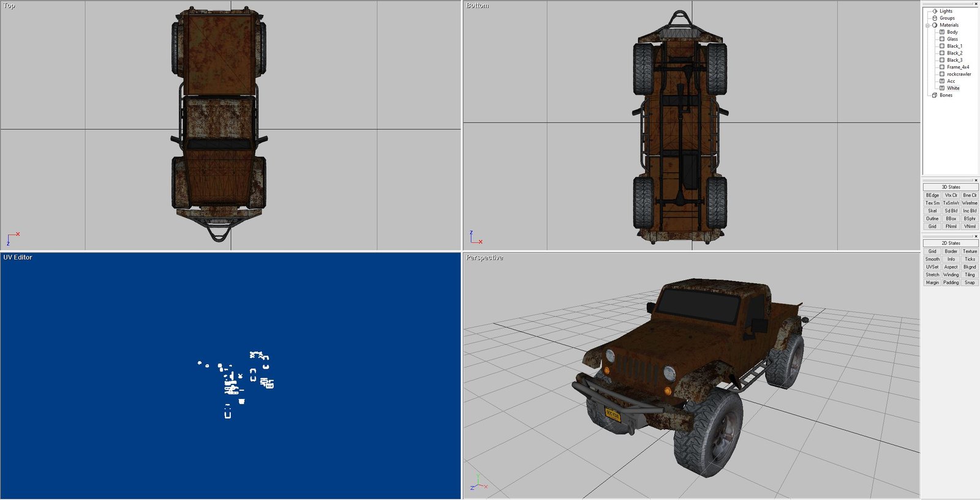
Task: Click the Bones icon in the tree
Action: 935,95
